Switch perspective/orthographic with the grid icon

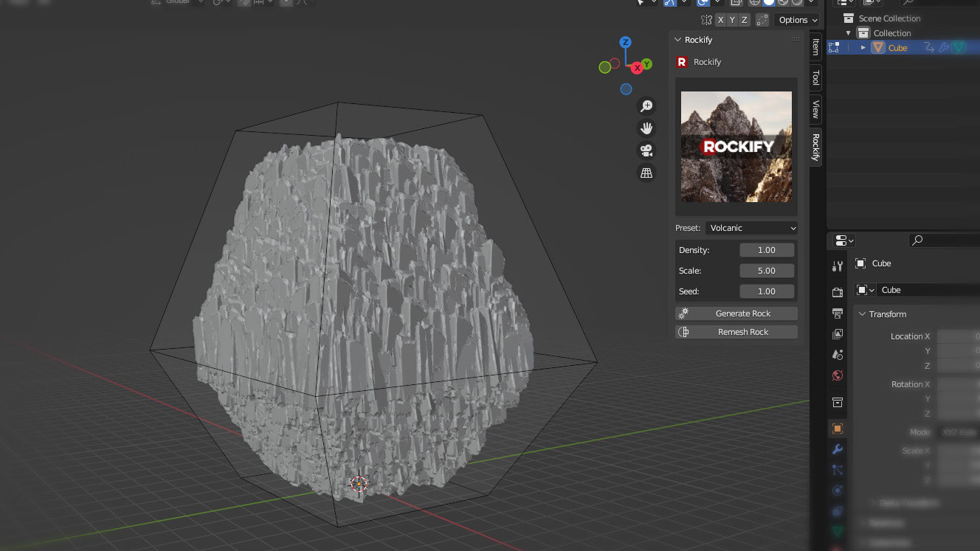coord(646,173)
